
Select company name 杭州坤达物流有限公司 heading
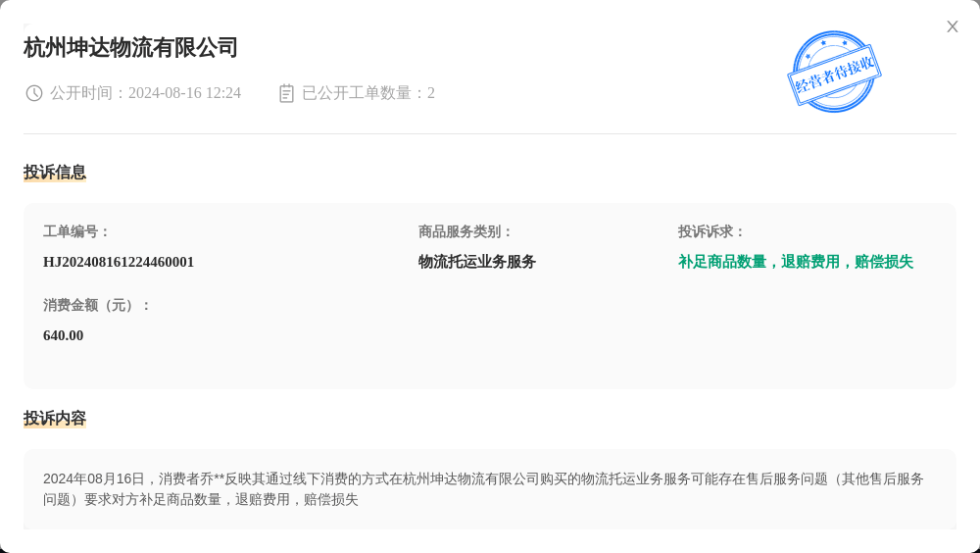tap(130, 47)
